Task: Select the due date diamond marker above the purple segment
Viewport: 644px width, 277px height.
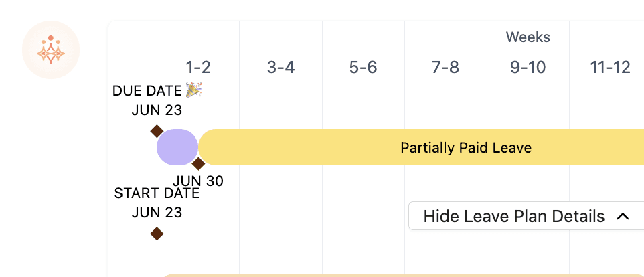Action: click(x=157, y=131)
